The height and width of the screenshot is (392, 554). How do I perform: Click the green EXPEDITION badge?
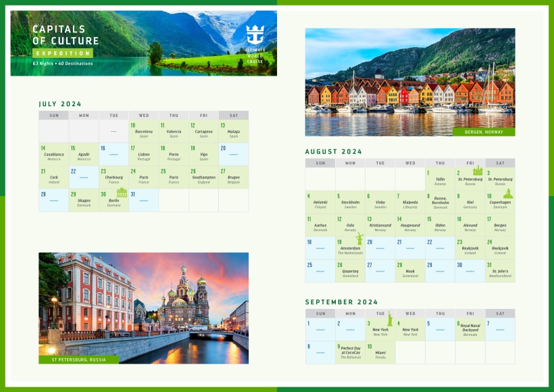[x=63, y=53]
